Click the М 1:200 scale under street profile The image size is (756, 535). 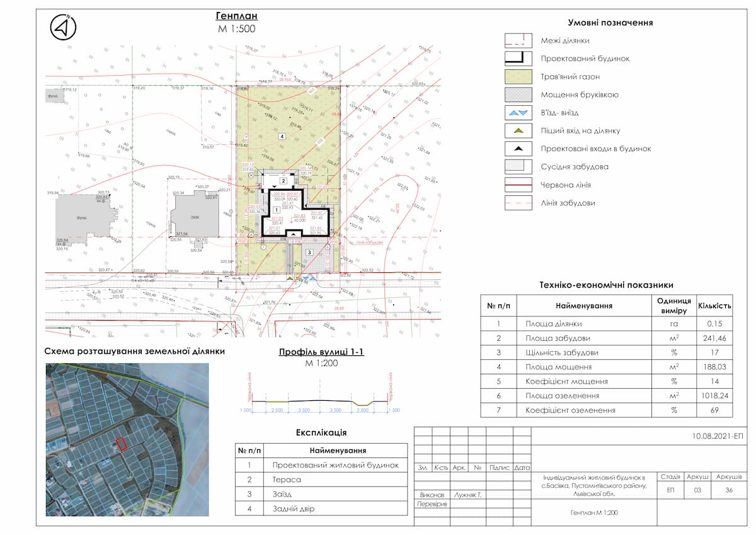tap(322, 364)
